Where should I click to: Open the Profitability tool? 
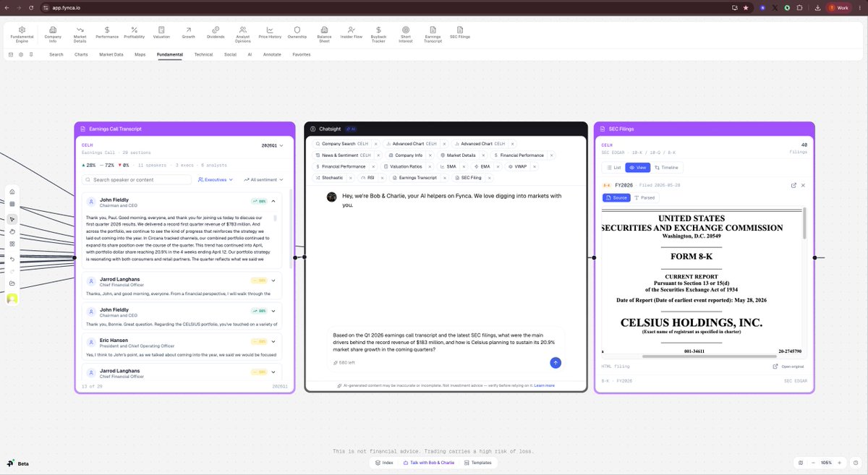134,32
